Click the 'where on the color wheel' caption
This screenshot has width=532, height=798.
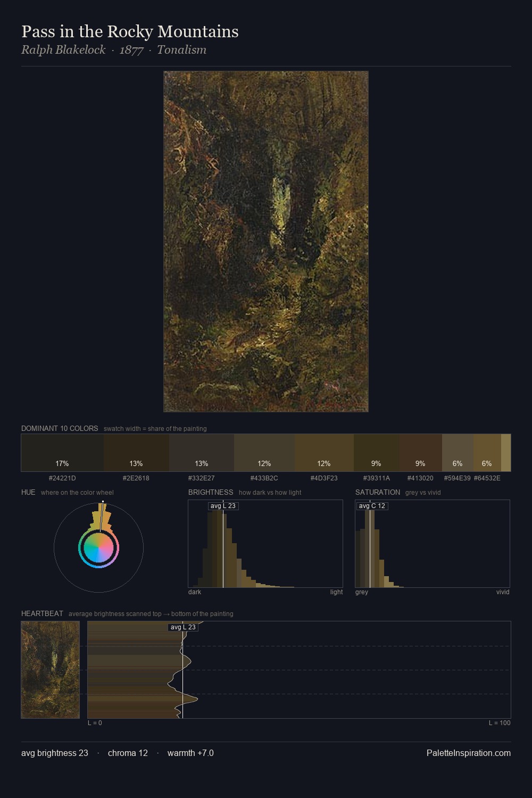[x=77, y=493]
